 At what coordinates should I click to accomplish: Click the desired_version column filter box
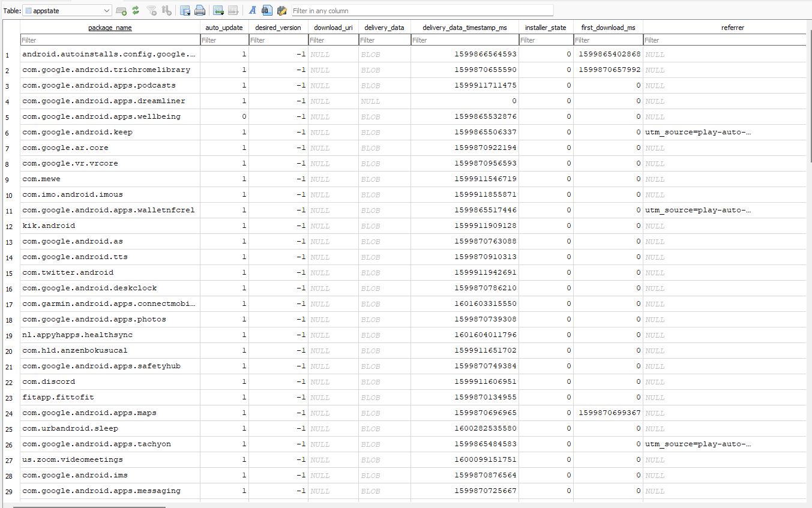(278, 40)
